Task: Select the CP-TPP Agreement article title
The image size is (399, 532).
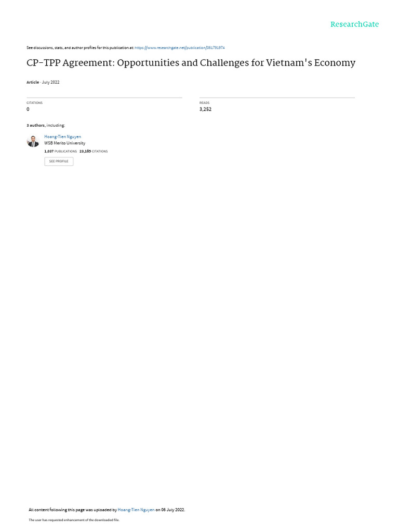Action: tap(191, 63)
